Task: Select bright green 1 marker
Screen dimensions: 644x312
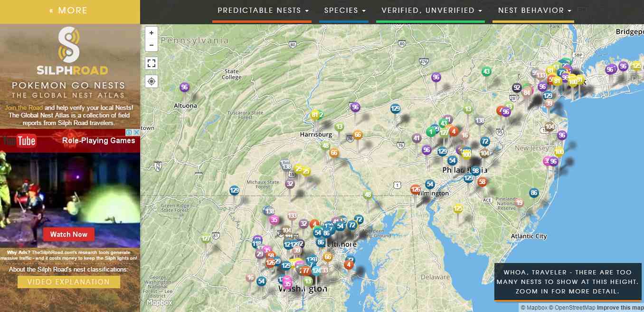Action: click(431, 132)
